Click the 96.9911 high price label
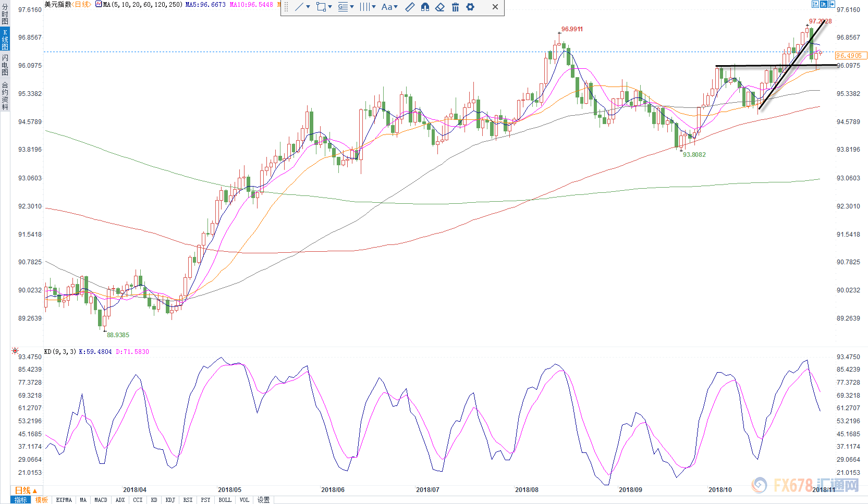 tap(572, 29)
